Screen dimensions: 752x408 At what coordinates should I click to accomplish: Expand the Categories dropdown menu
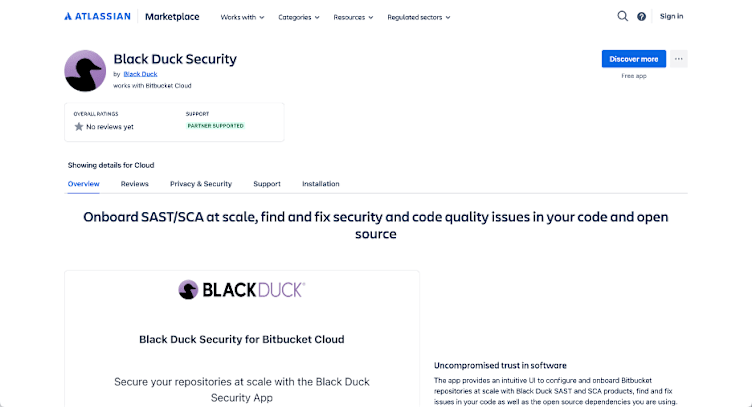click(x=299, y=17)
